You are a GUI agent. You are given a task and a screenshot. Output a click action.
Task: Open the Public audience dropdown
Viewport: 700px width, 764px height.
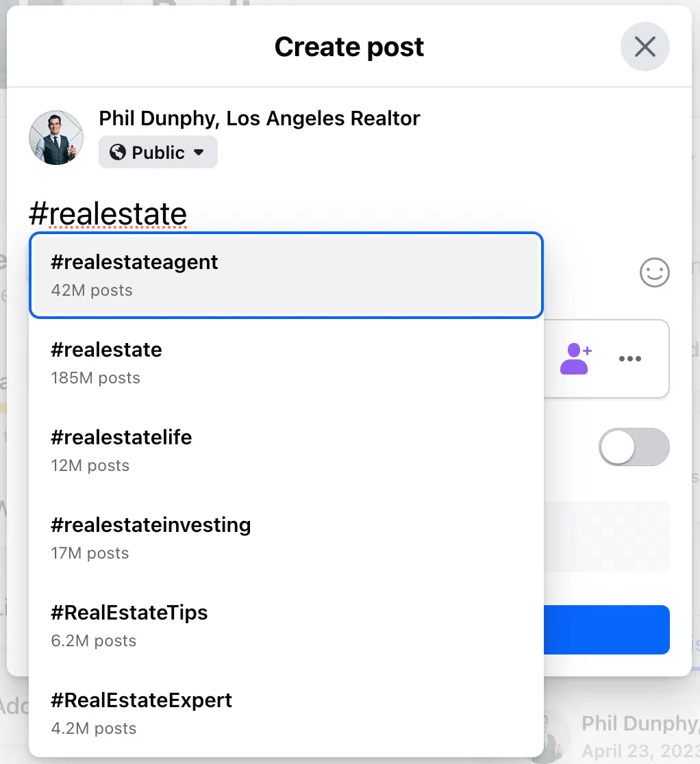coord(158,152)
